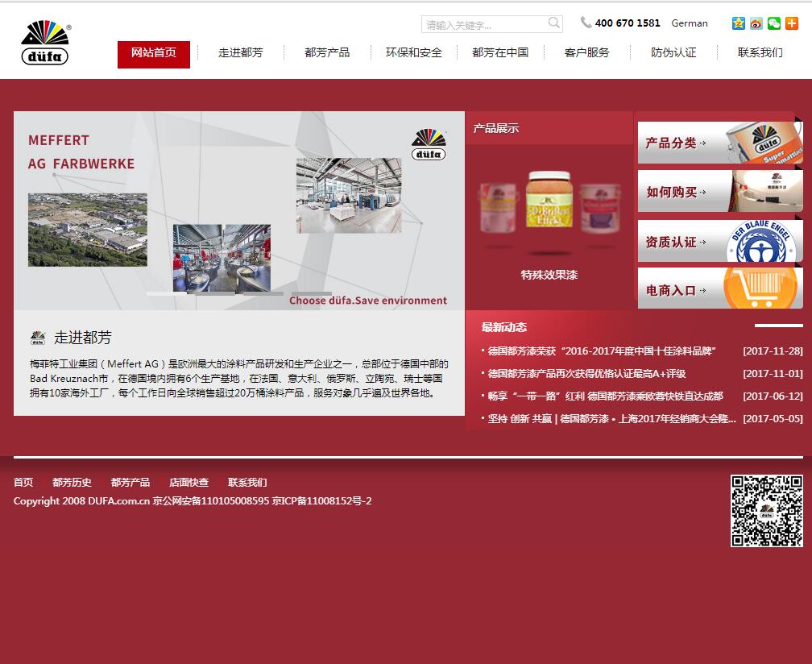Viewport: 812px width, 664px height.
Task: Click the Choose düfa.Save environment slogan
Action: tap(368, 301)
